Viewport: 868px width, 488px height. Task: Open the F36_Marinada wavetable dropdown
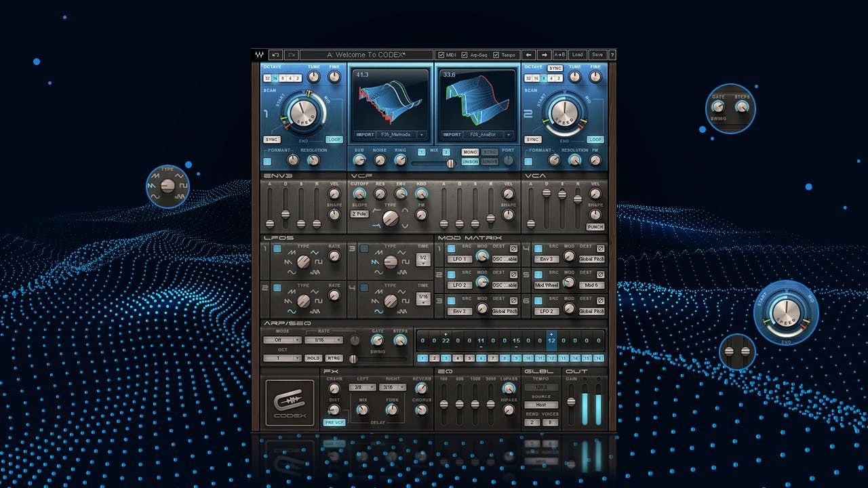tap(421, 135)
